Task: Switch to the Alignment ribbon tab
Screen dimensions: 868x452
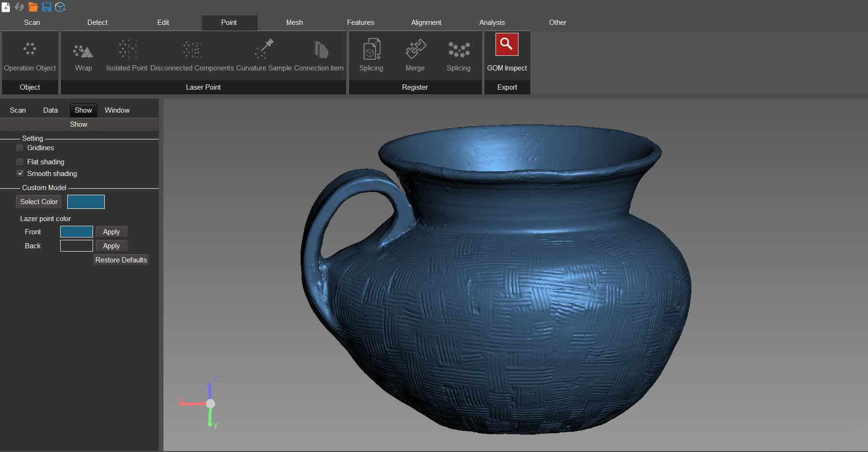Action: (x=426, y=23)
